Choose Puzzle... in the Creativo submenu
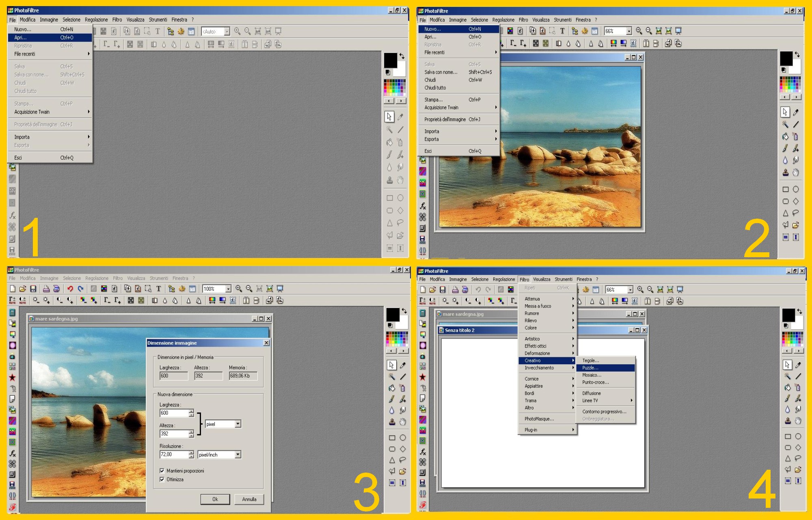 590,368
